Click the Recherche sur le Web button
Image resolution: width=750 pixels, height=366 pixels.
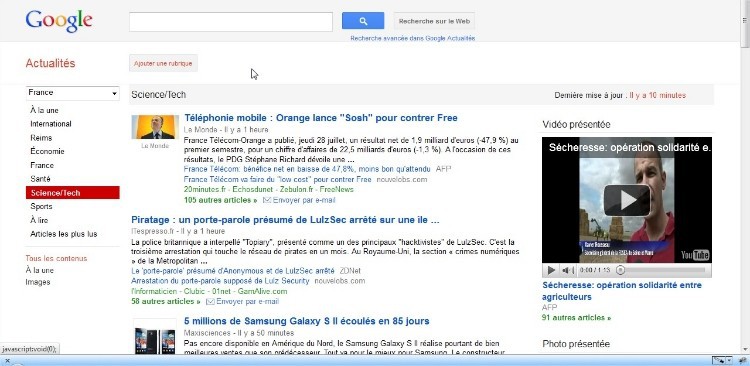pos(434,21)
